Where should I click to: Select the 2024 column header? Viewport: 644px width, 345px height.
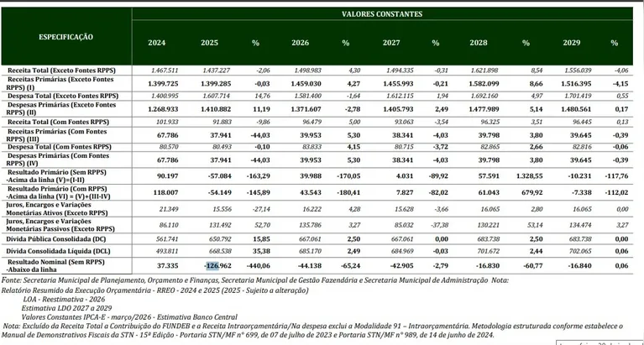pyautogui.click(x=157, y=43)
